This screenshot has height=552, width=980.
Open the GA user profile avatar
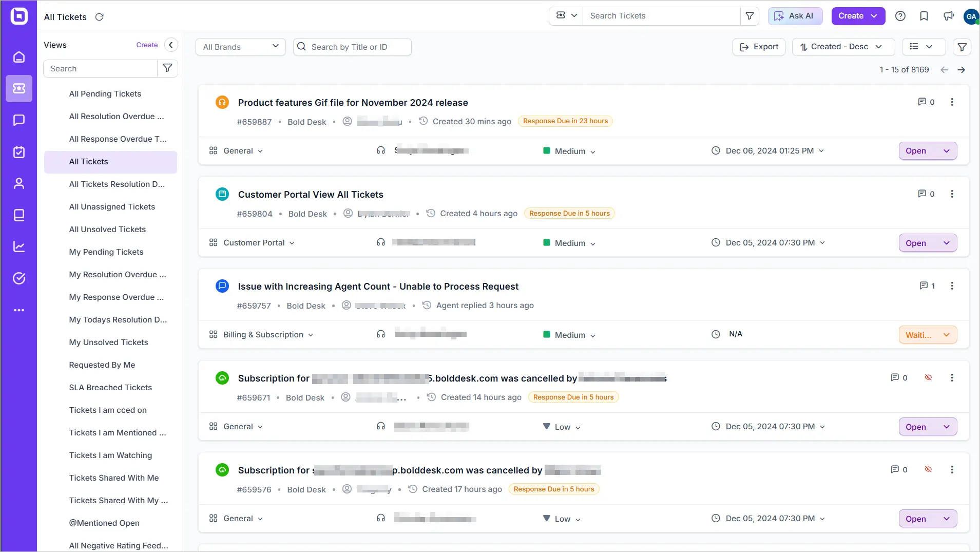point(971,16)
